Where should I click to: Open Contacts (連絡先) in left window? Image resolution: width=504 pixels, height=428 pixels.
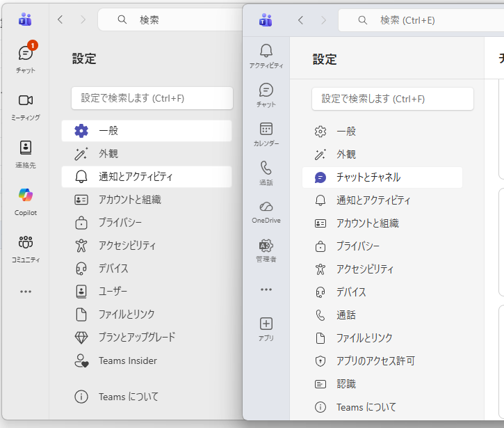point(26,154)
